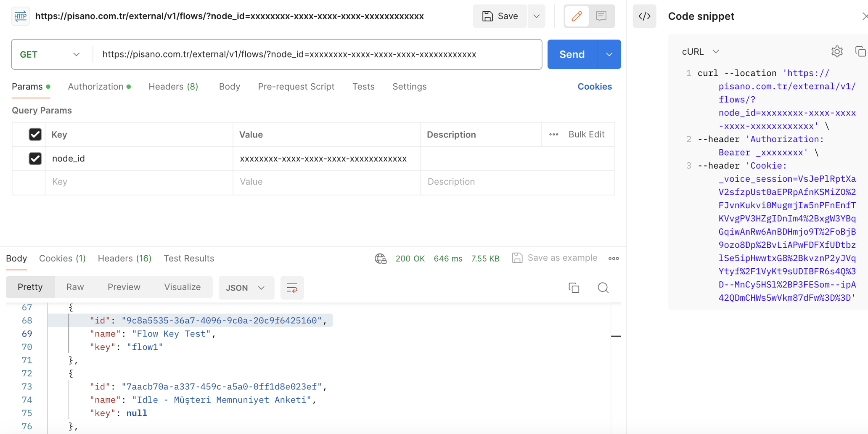
Task: Click the pencil edit icon near Save
Action: (577, 16)
